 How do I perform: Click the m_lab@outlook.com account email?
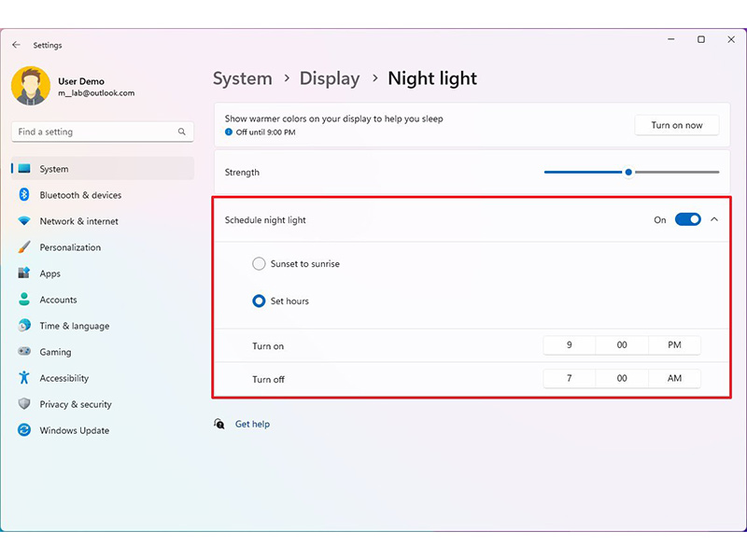(96, 93)
